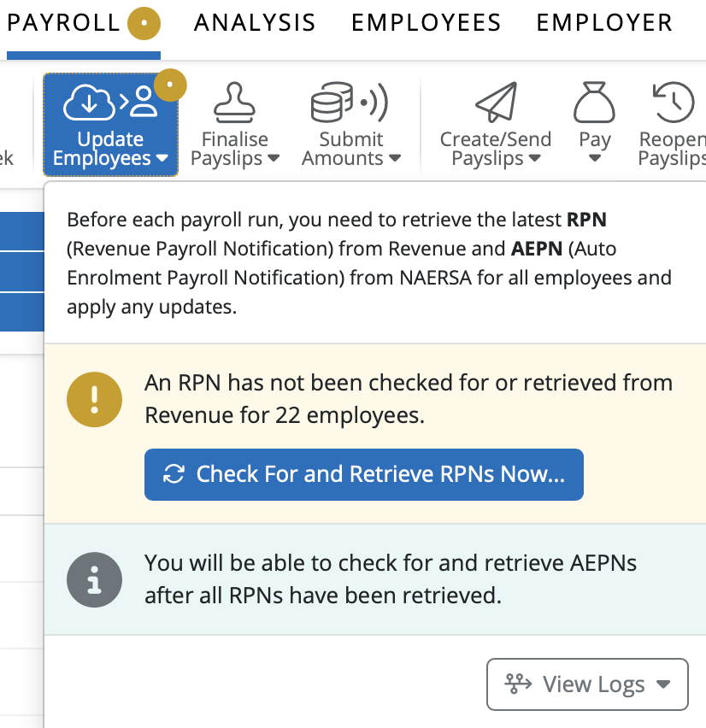Viewport: 706px width, 728px height.
Task: Open the View Logs dropdown
Action: (587, 684)
